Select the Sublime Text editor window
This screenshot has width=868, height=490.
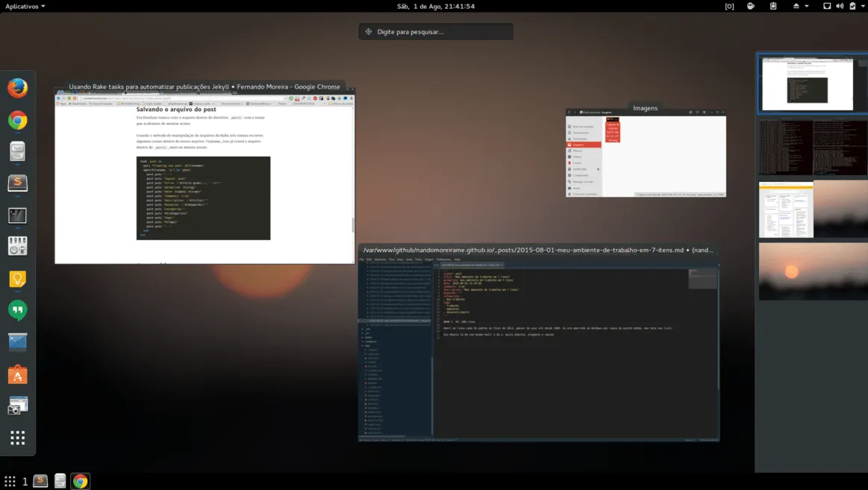click(x=539, y=349)
